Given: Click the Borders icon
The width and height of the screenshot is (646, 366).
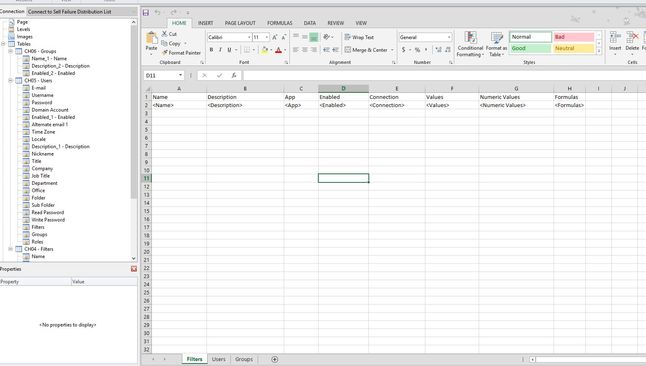Looking at the screenshot, I should [247, 50].
